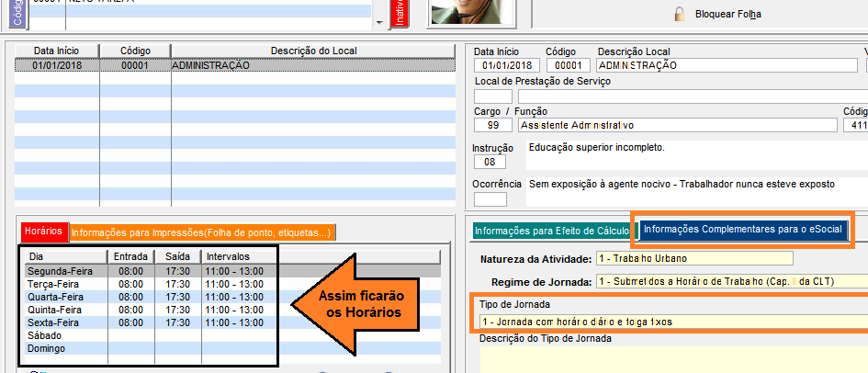Screen dimensions: 868x373
Task: Select the Sábado schedule row
Action: click(x=232, y=335)
